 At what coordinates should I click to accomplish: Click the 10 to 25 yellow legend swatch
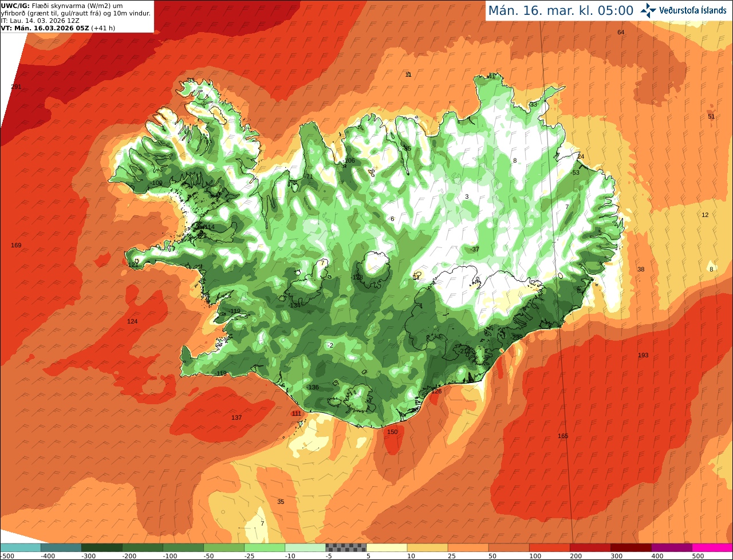[427, 547]
